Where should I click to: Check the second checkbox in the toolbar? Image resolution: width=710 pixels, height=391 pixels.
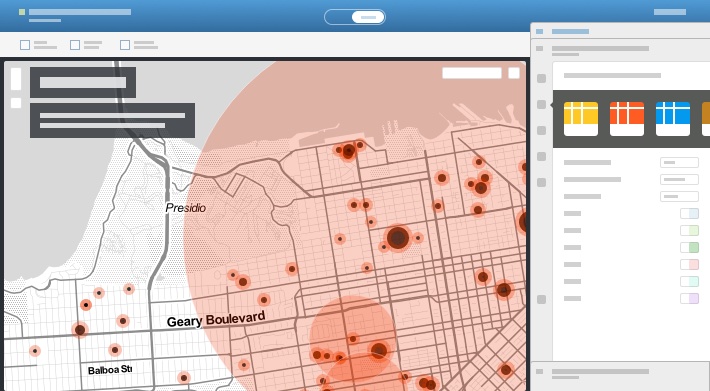pos(75,45)
